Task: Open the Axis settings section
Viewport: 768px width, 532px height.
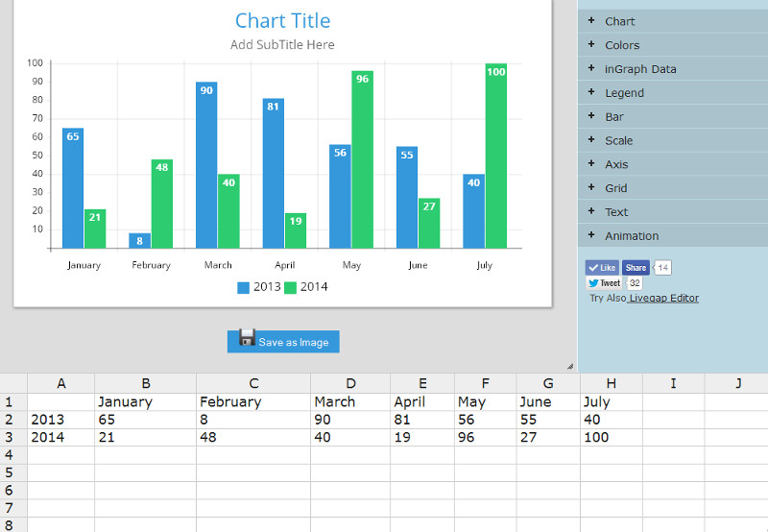Action: pyautogui.click(x=616, y=164)
